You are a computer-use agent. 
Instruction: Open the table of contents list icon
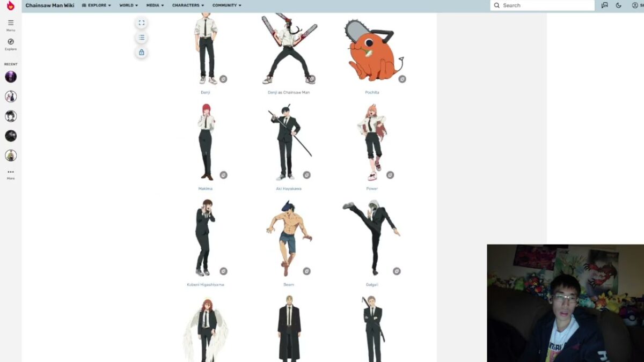(141, 38)
